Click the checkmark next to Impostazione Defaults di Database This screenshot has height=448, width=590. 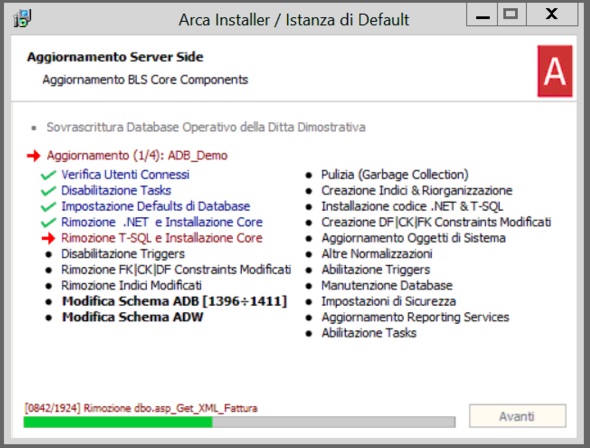tap(49, 207)
